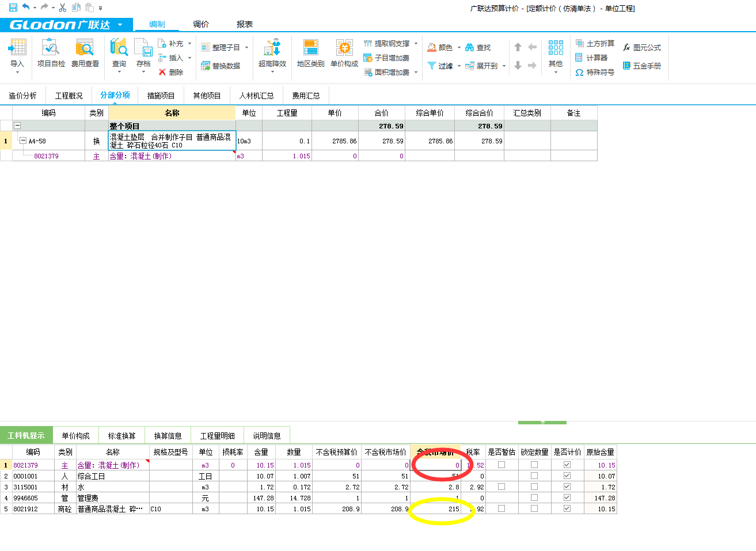Click 子目增加费 icon
Screen dimensions: 756x551
click(368, 58)
